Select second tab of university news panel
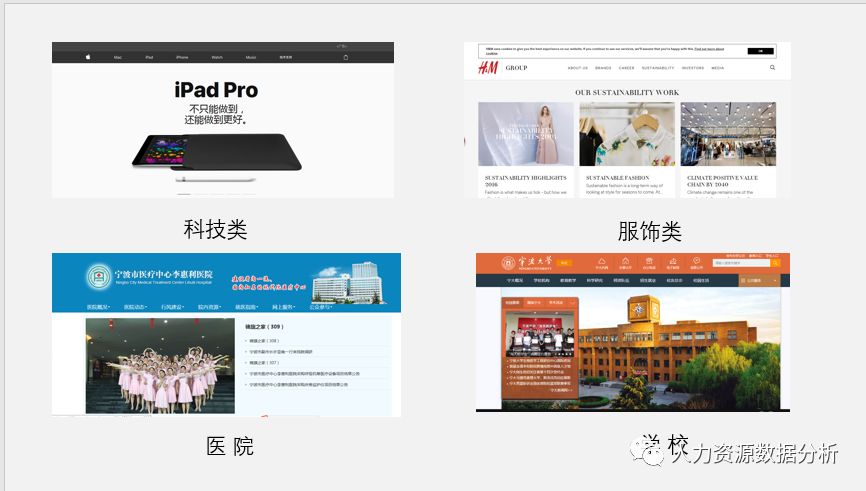Viewport: 866px width, 491px height. tap(534, 303)
